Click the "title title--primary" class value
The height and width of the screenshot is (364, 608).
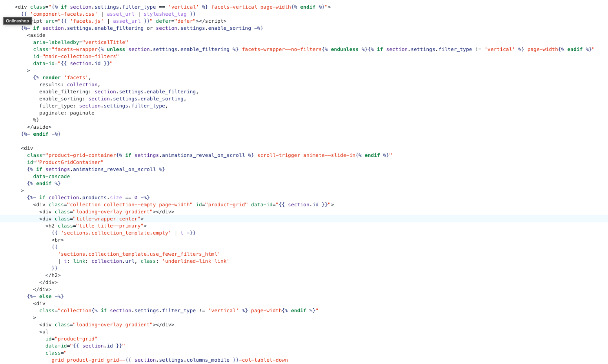[110, 226]
